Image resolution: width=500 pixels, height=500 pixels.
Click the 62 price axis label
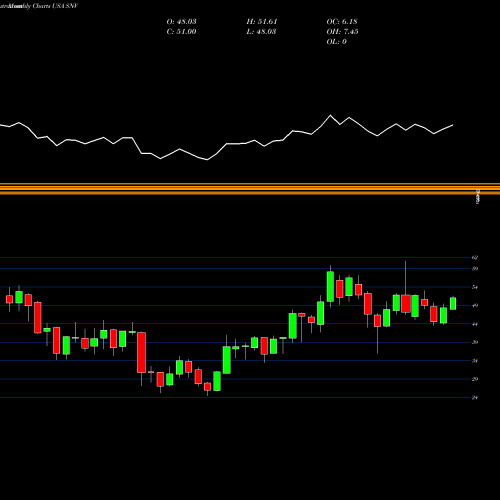coord(475,258)
